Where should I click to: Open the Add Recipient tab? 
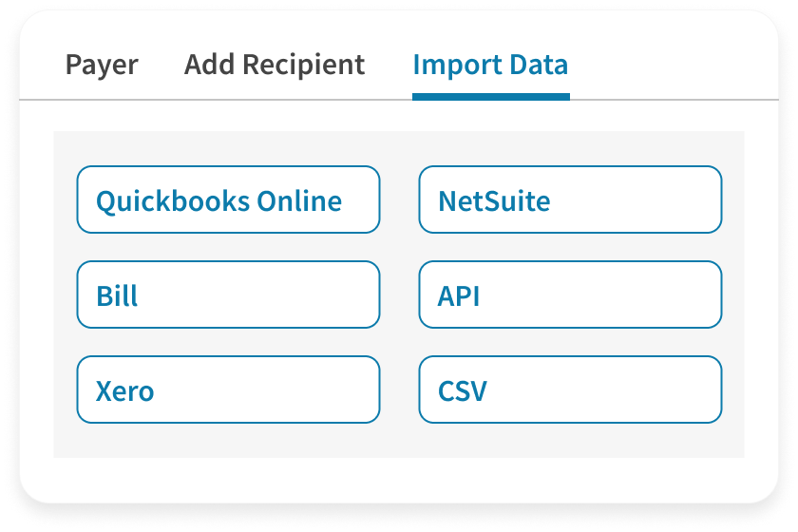[274, 65]
